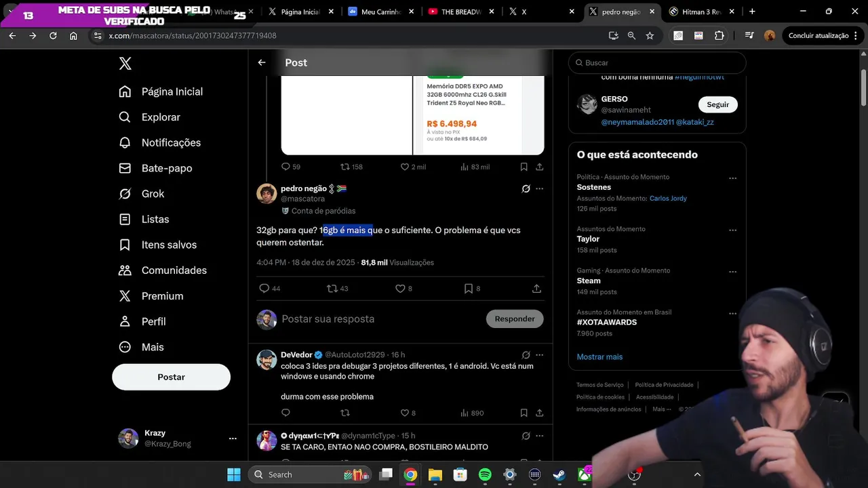Reply to DeVedor's comment
868x488 pixels.
click(x=285, y=413)
